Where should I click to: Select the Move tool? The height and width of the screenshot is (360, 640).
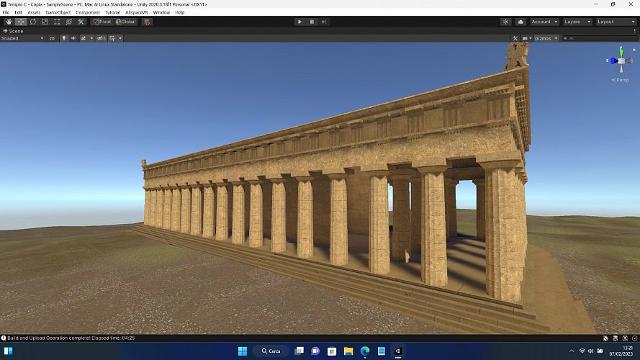pyautogui.click(x=21, y=22)
